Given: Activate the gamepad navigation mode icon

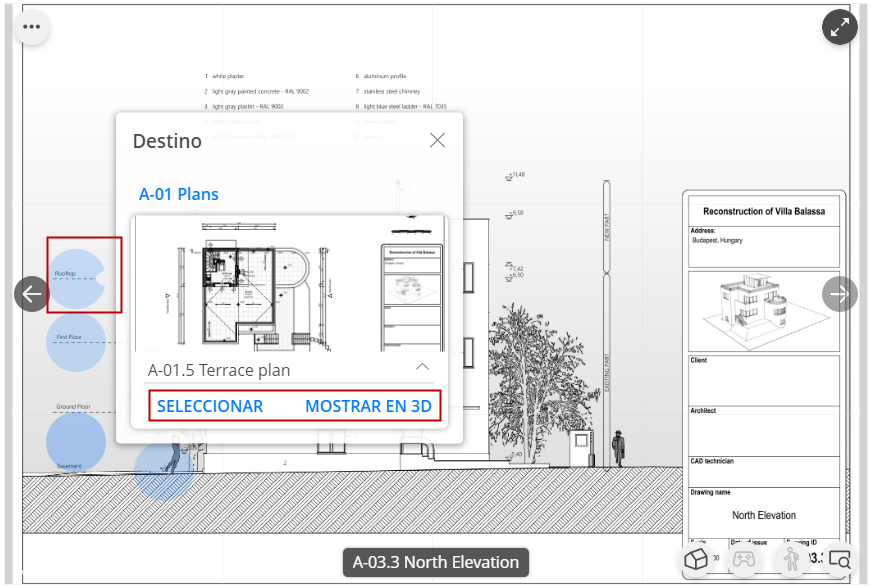Looking at the screenshot, I should 743,559.
